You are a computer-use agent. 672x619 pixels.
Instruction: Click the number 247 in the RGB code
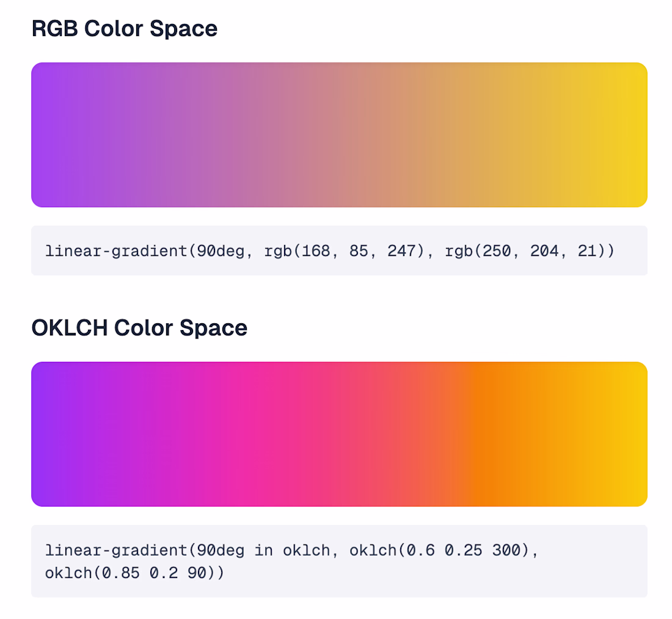402,251
